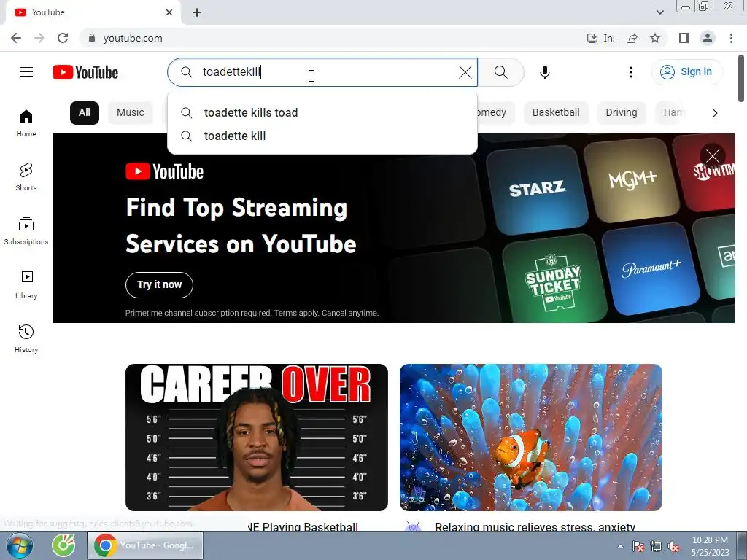Dismiss the streaming services banner
Viewport: 747px width, 560px height.
tap(713, 156)
